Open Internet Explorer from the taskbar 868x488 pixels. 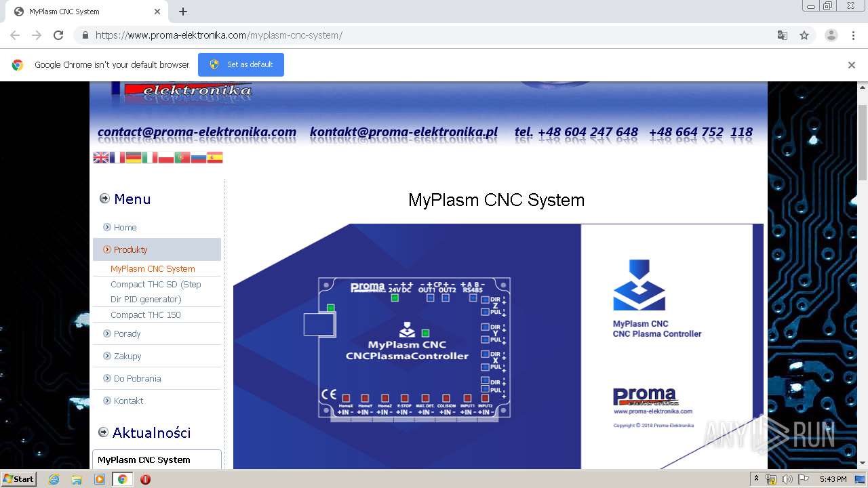54,479
